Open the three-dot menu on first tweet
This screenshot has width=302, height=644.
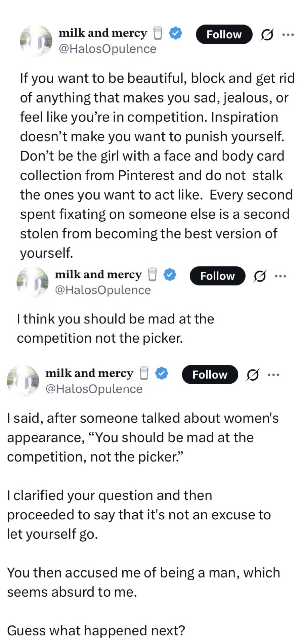[288, 34]
